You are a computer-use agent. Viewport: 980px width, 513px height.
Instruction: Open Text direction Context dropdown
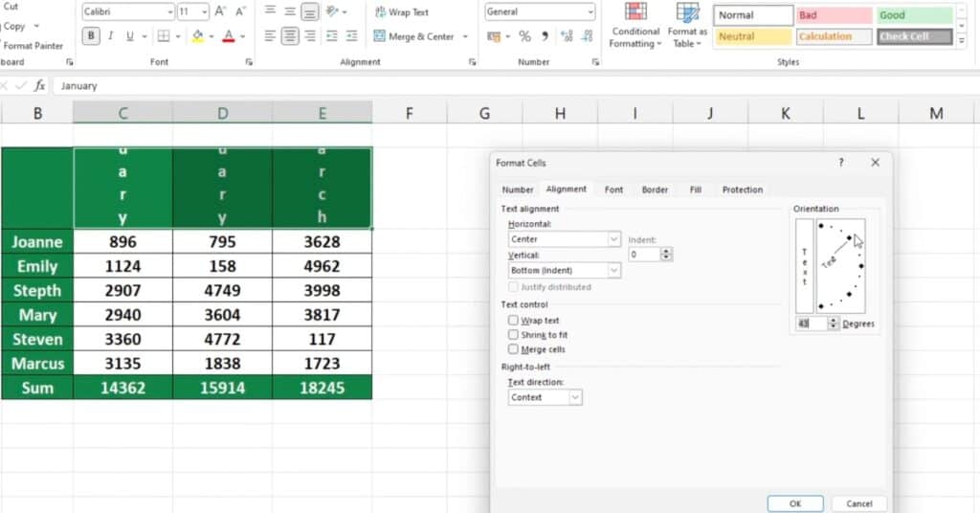[x=575, y=397]
